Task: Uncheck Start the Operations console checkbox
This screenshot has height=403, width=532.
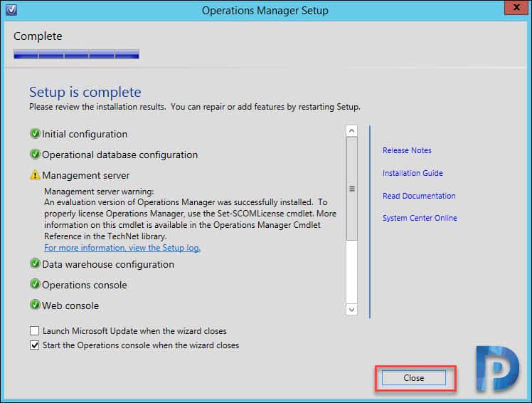Action: coord(34,345)
